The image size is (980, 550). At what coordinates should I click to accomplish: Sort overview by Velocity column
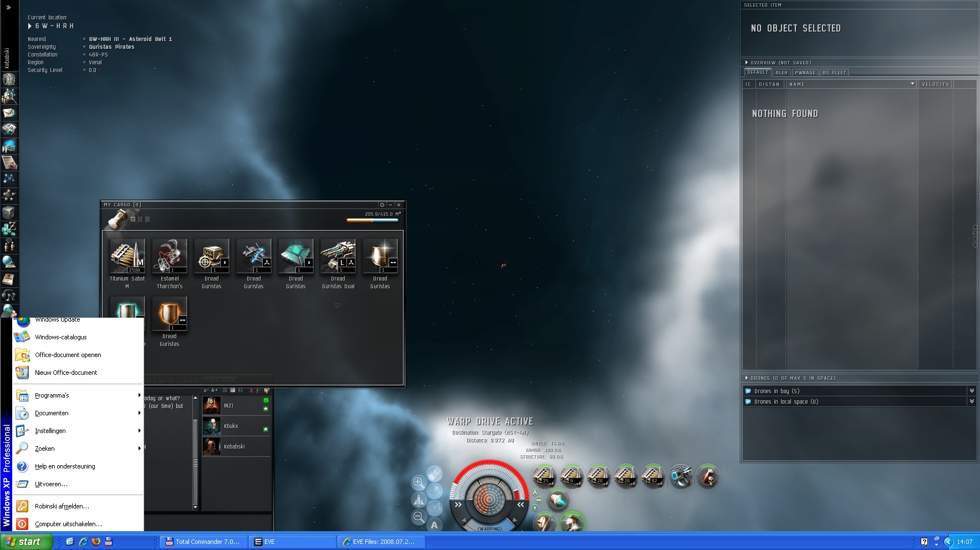point(935,84)
